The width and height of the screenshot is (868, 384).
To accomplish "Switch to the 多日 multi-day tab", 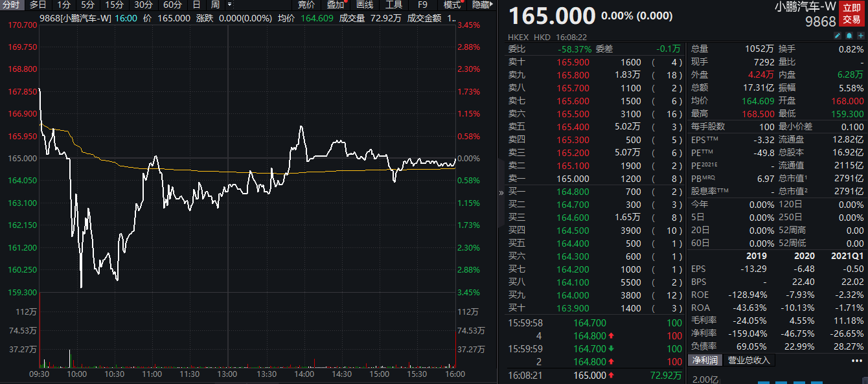I will (38, 5).
